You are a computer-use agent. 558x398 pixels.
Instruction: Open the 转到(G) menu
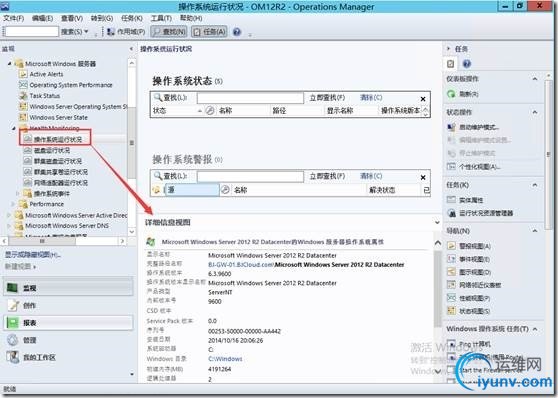[102, 18]
